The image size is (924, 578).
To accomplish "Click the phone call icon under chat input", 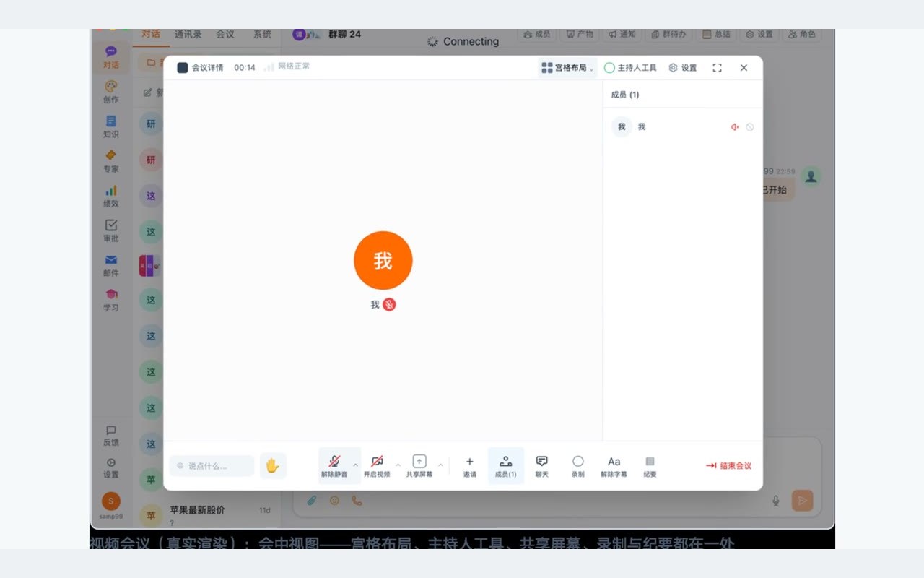I will pos(357,500).
